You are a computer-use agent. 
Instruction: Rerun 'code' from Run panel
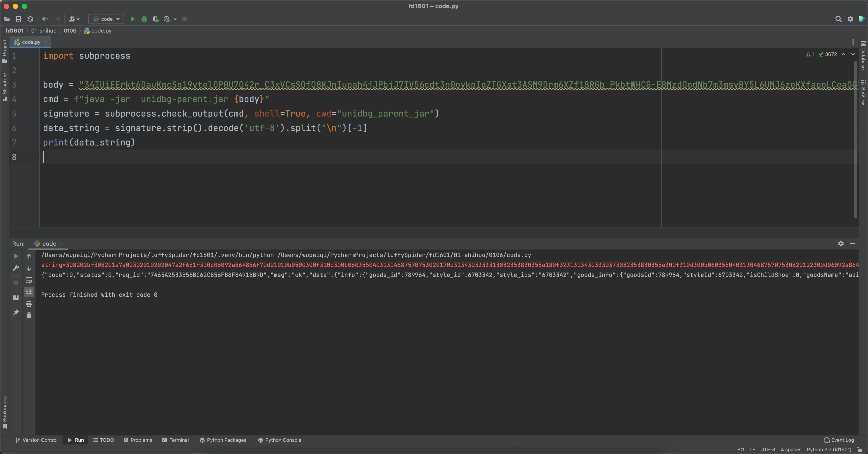16,256
